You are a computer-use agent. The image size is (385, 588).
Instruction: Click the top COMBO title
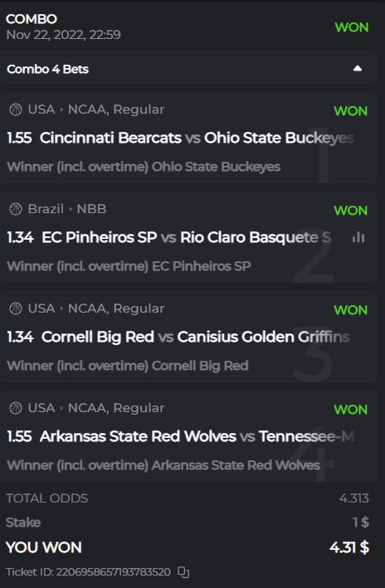32,19
